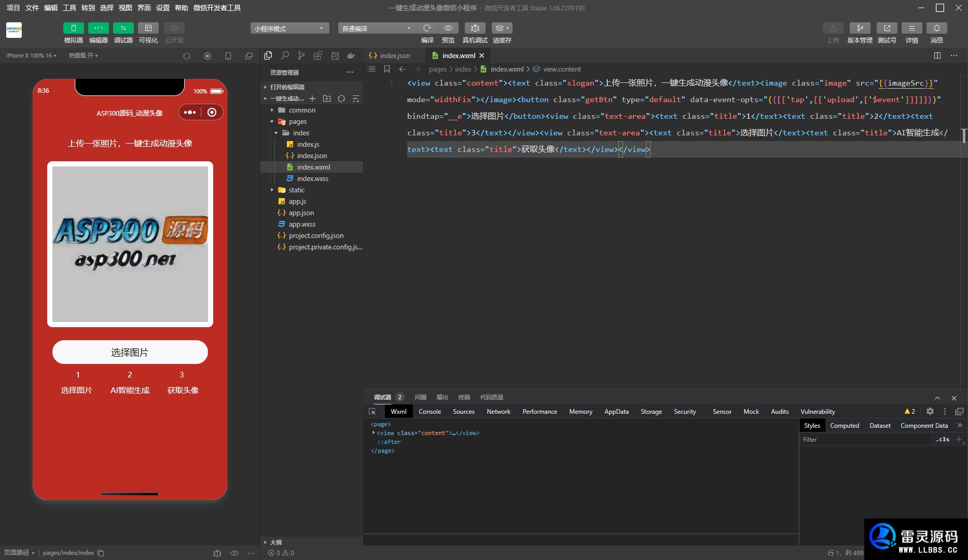Click the simulator stop icon
Screen dimensions: 968x560
[208, 56]
